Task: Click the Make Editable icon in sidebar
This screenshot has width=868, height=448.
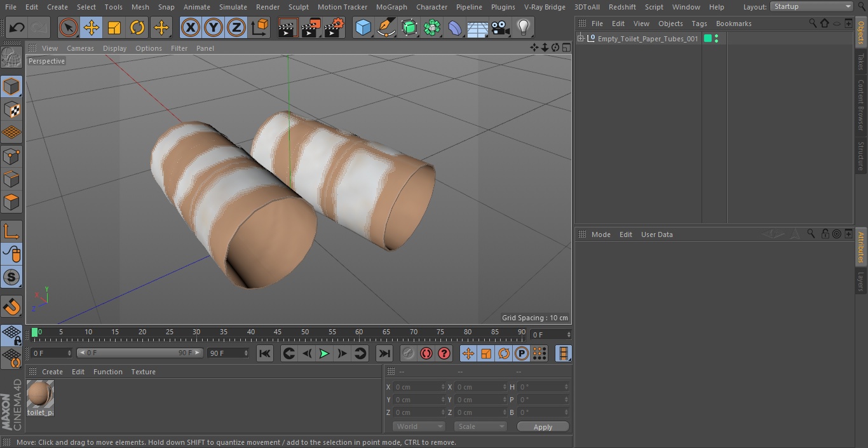Action: tap(11, 58)
